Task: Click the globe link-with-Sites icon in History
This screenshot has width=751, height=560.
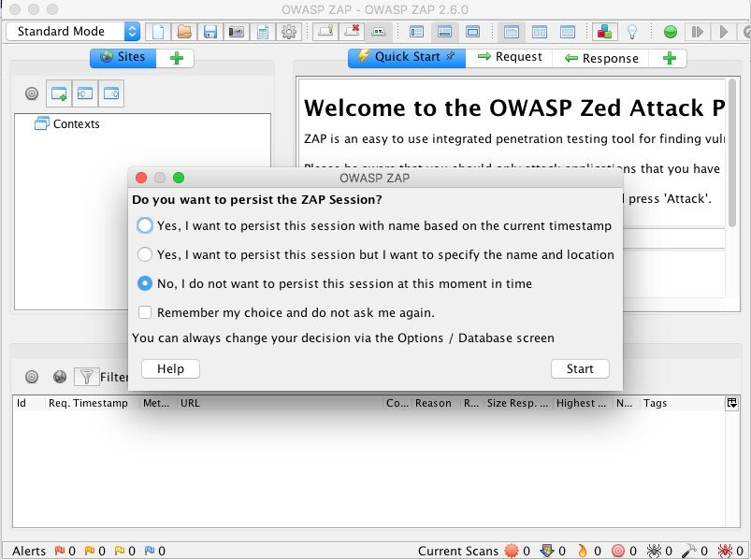Action: pos(60,377)
